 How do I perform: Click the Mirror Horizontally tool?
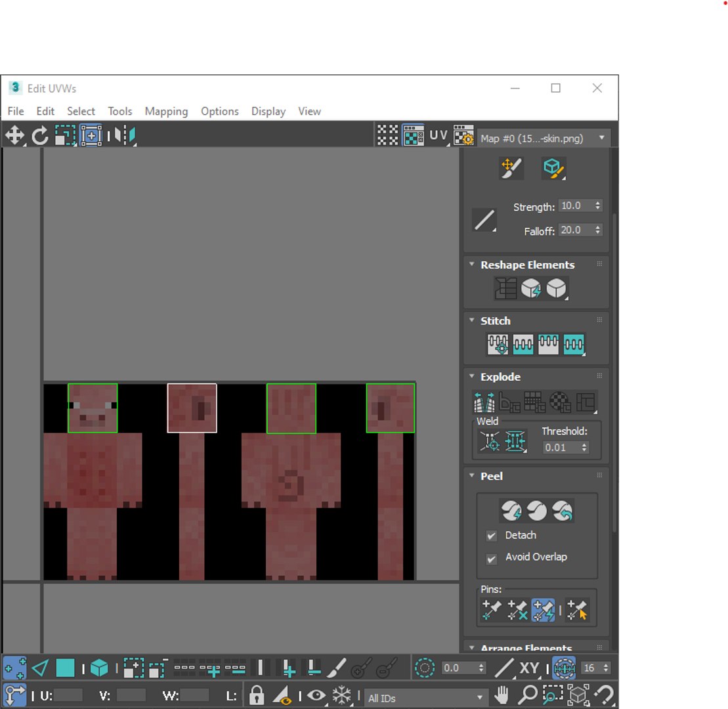click(125, 136)
